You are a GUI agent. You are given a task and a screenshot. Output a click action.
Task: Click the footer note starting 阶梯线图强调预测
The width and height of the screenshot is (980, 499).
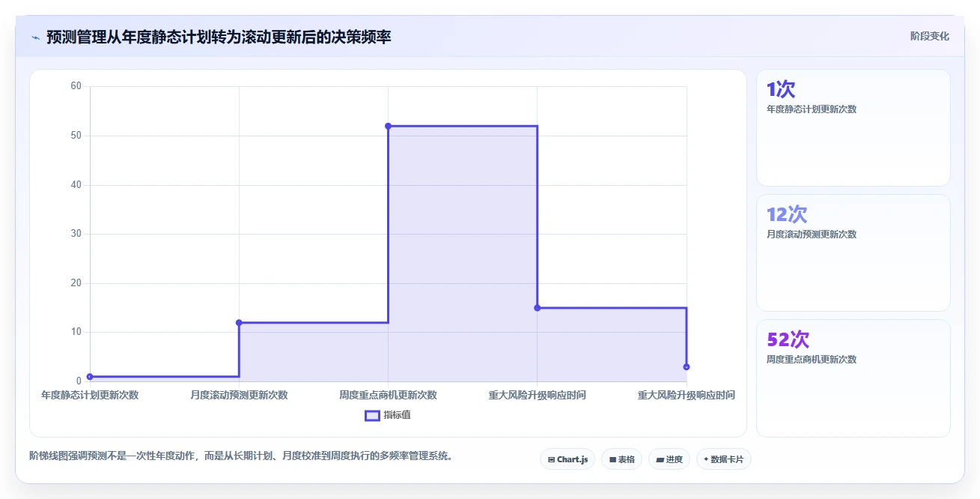coord(241,456)
